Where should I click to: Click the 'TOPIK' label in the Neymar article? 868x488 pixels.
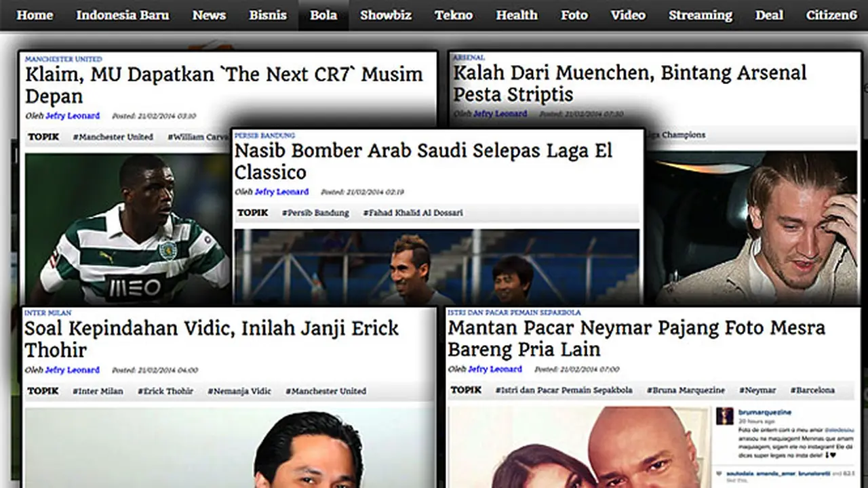point(467,390)
